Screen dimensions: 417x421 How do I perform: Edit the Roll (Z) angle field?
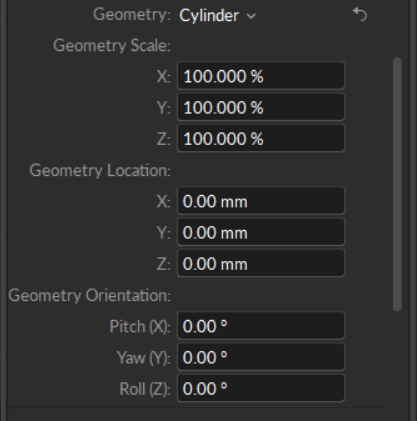(x=261, y=388)
